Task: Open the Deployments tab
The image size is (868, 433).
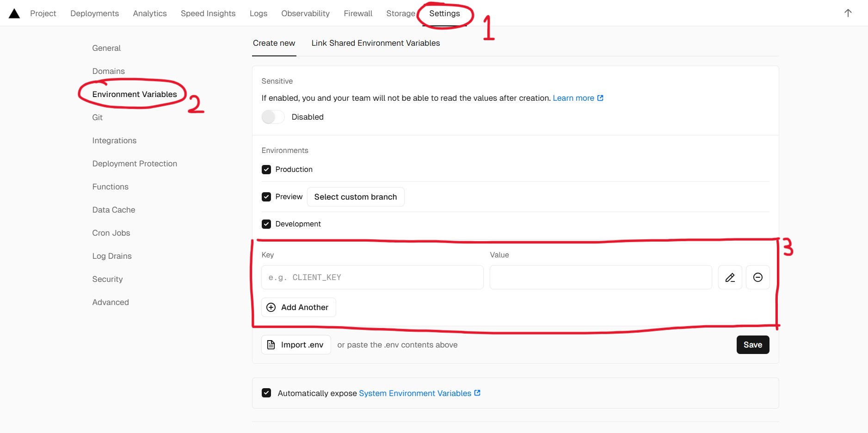Action: tap(94, 13)
